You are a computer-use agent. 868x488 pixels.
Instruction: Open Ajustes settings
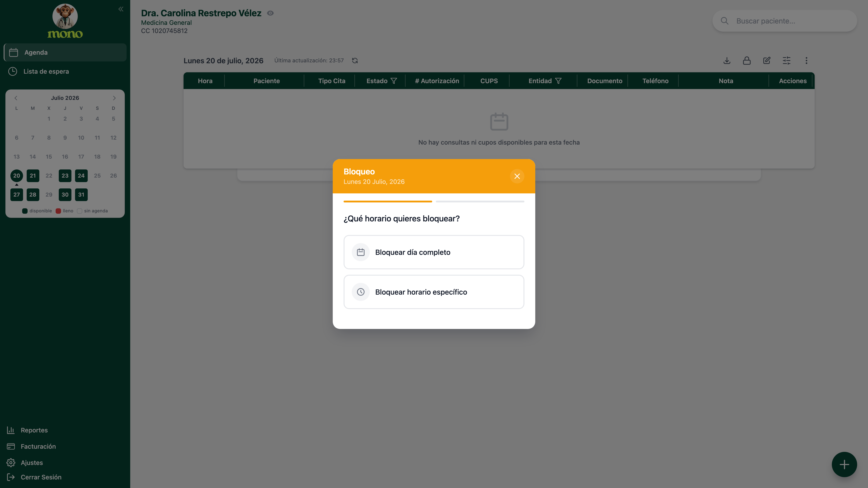point(25,462)
